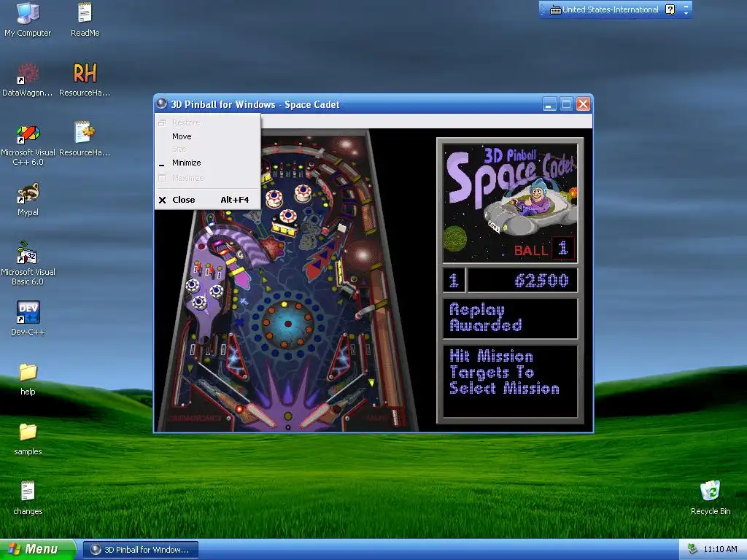Click the BALL 1 counter

pyautogui.click(x=544, y=249)
